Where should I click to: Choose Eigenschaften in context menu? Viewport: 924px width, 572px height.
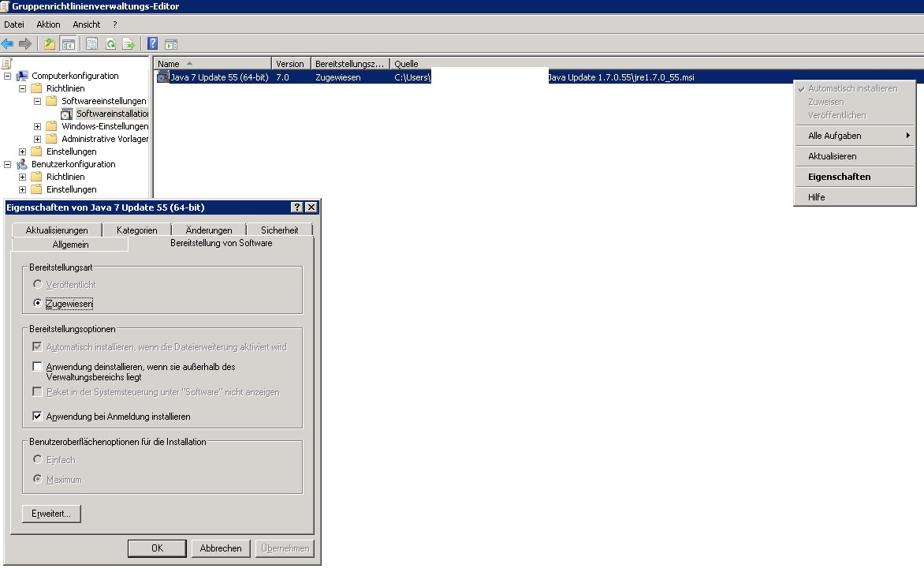tap(855, 176)
